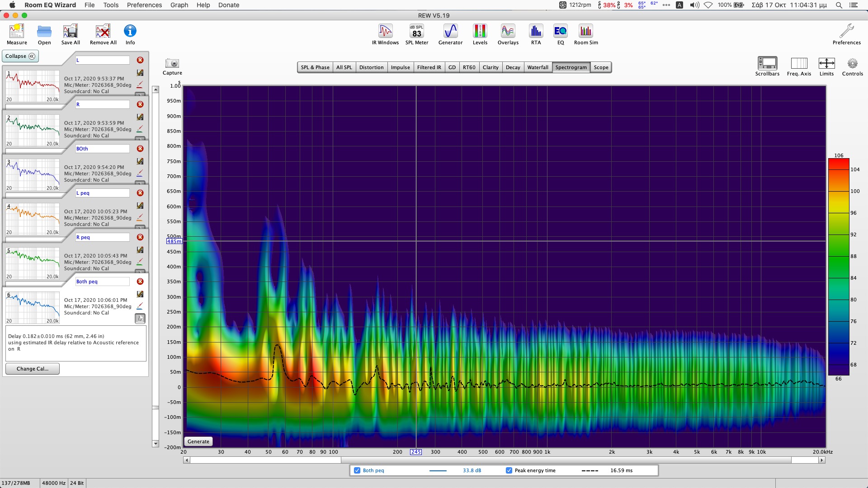The width and height of the screenshot is (868, 488).
Task: Open the Overlays window
Action: tap(508, 34)
